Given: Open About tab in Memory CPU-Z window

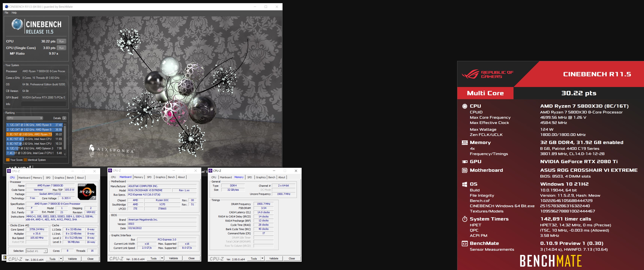Looking at the screenshot, I should pos(282,177).
